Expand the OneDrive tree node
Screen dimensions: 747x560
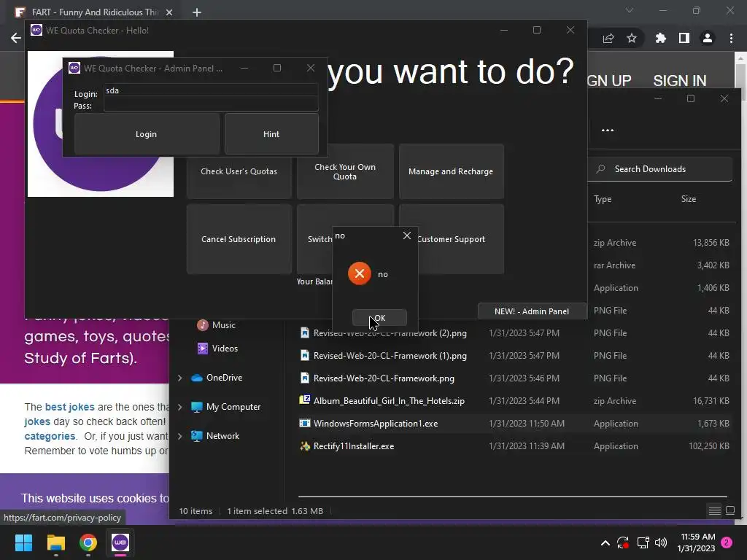tap(179, 378)
